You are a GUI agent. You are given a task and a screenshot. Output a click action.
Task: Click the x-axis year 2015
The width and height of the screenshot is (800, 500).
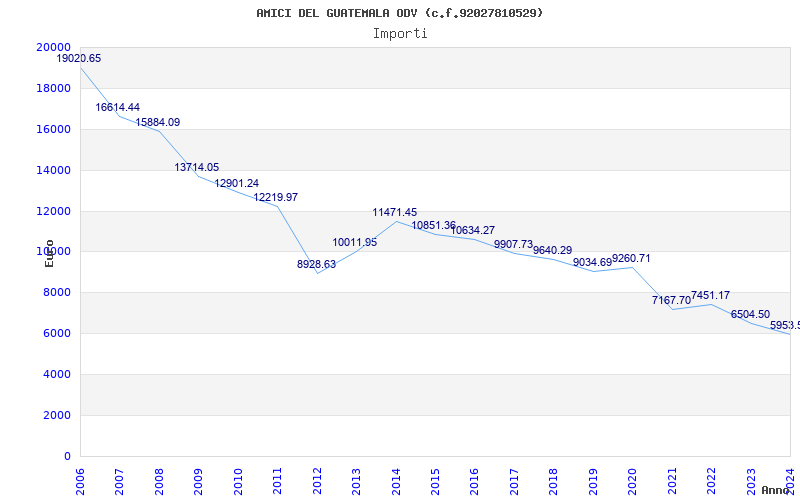(x=435, y=481)
